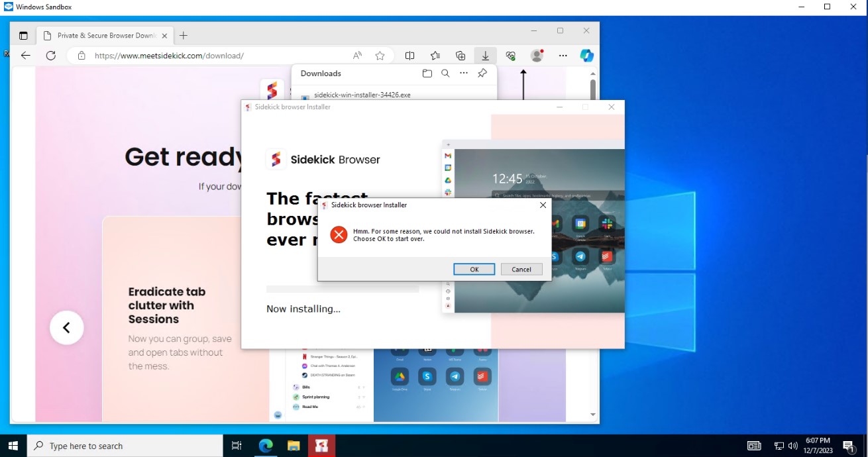
Task: Click the Edge vertical scrollbar thumb
Action: (x=593, y=91)
